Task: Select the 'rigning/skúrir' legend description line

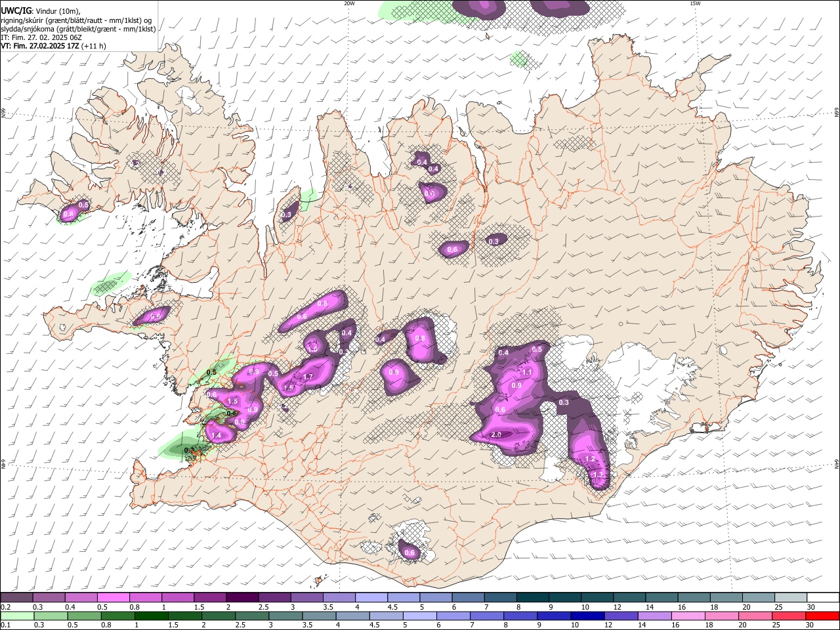Action: 76,20
